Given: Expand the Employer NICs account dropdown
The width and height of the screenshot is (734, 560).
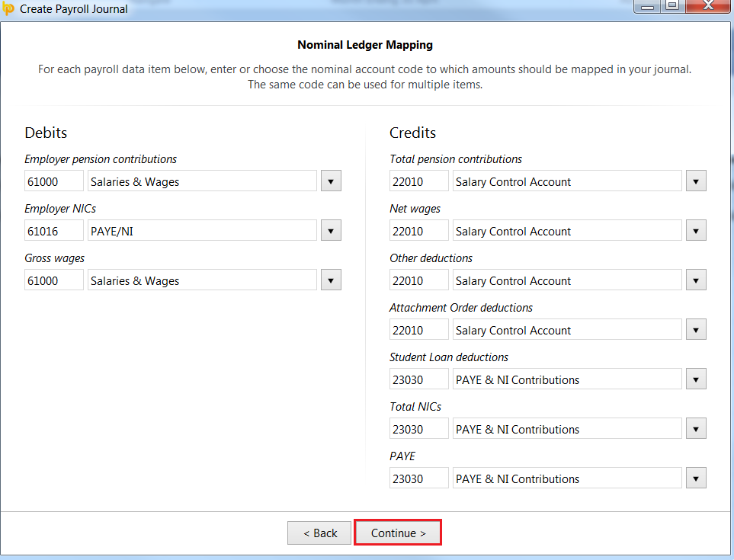Looking at the screenshot, I should pyautogui.click(x=331, y=231).
